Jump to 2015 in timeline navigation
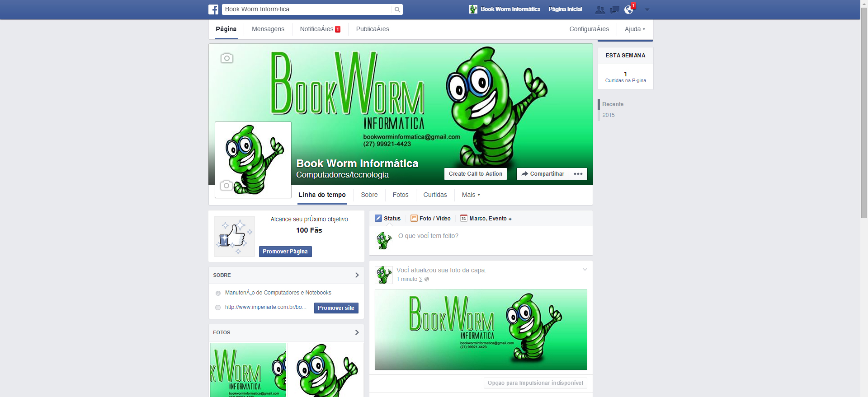The height and width of the screenshot is (397, 868). [x=609, y=115]
